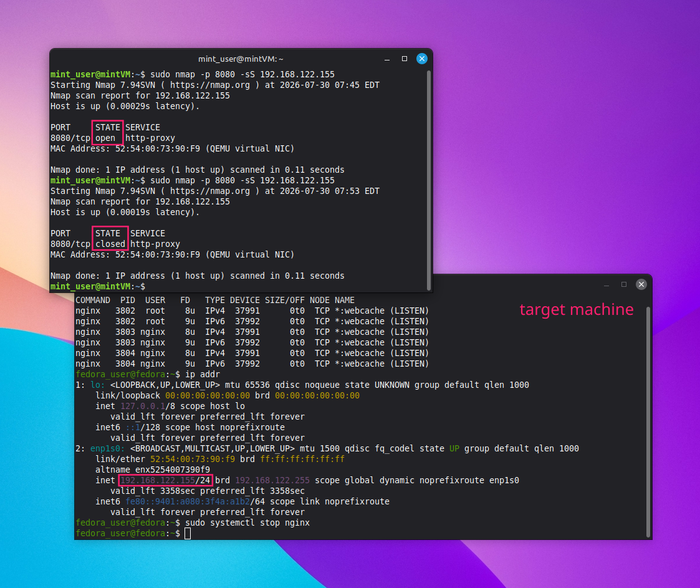Click the first 'Nmap done: 1 IP address' line
The width and height of the screenshot is (700, 588).
click(x=198, y=170)
